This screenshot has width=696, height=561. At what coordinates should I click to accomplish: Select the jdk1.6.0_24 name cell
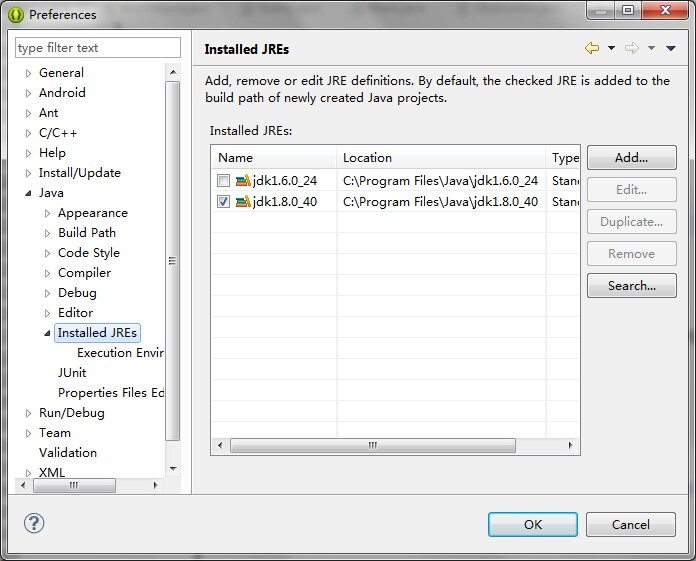285,181
